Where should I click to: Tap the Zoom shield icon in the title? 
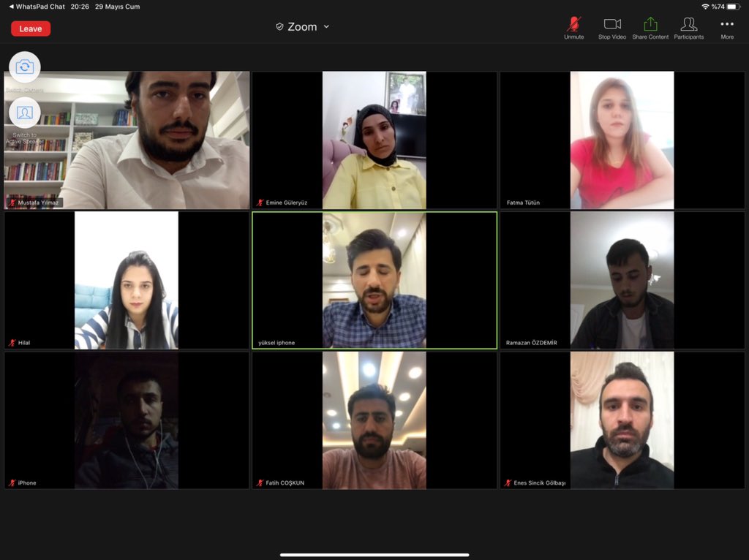279,26
